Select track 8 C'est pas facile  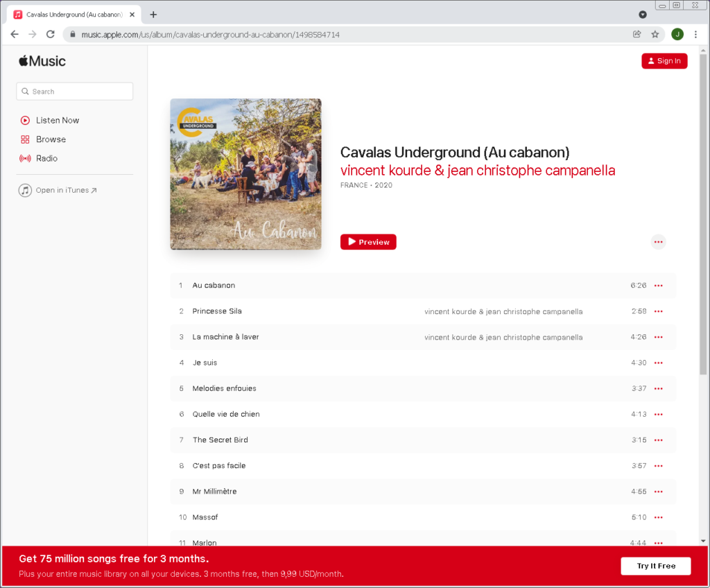pos(423,466)
